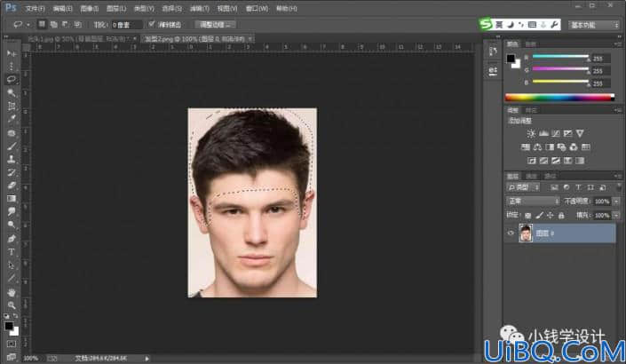Screen dimensions: 626x364
Task: Open the Layers panel flyout menu
Action: pos(618,176)
